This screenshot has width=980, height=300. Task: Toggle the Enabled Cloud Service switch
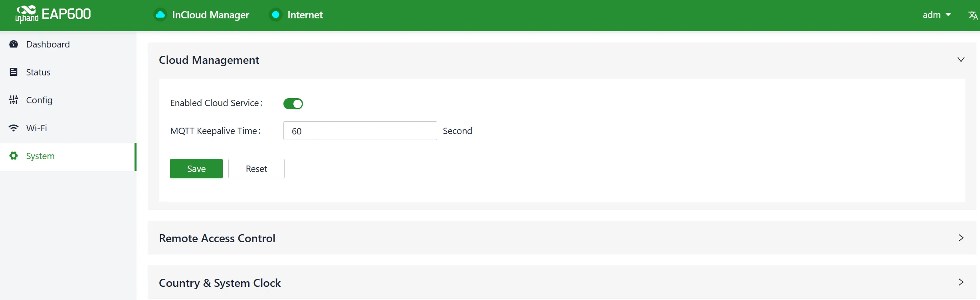tap(293, 104)
